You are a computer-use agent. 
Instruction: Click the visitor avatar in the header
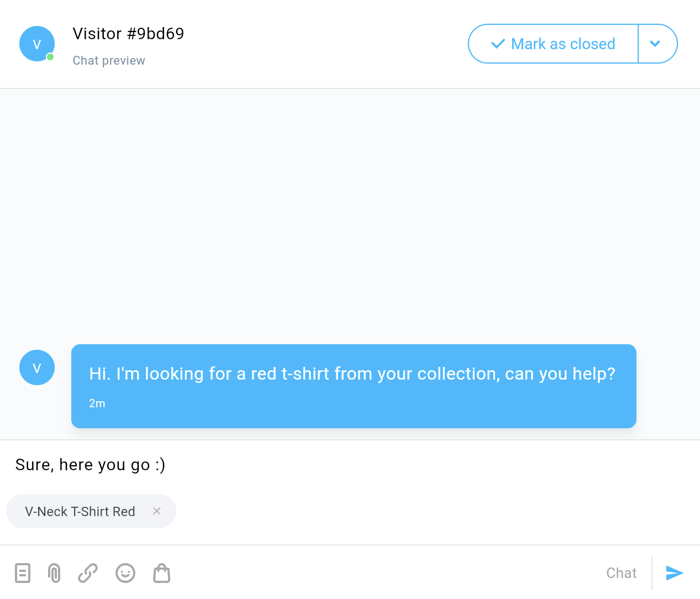click(37, 44)
